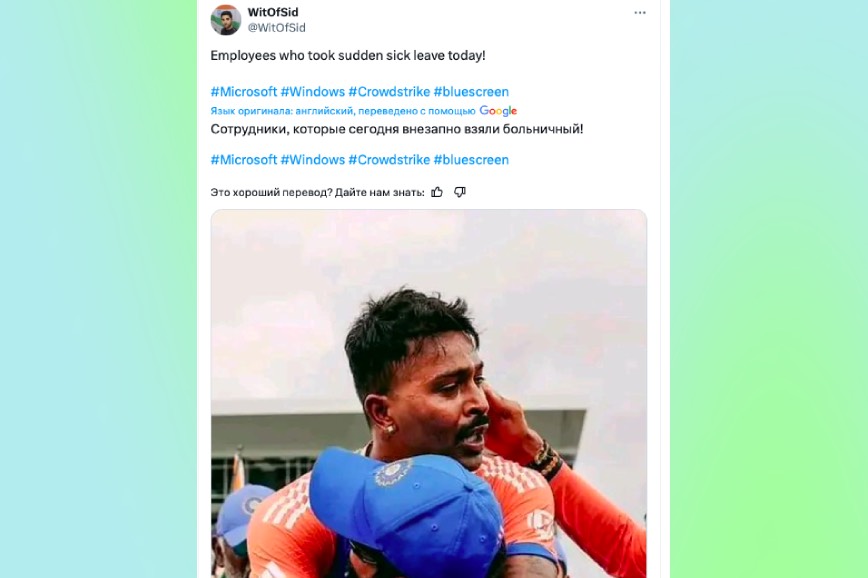Click the Google logo in translation notice
Screen dimensions: 868x578
pyautogui.click(x=498, y=111)
